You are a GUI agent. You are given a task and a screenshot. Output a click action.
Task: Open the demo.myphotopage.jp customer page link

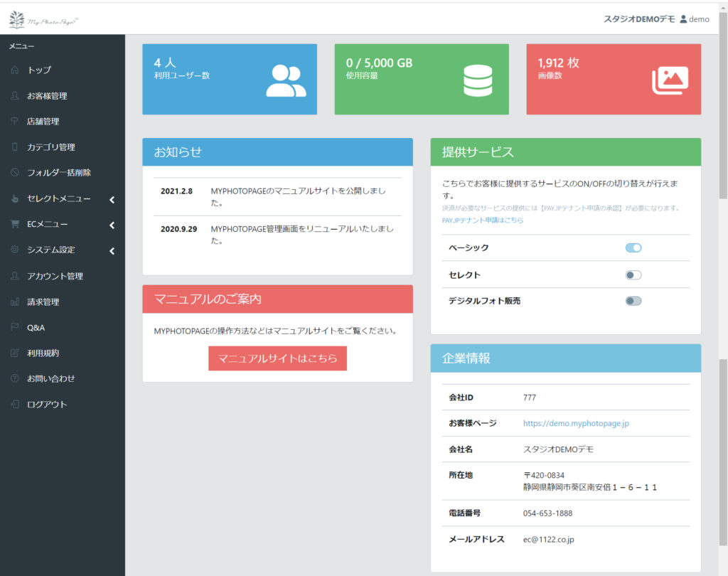pyautogui.click(x=576, y=423)
